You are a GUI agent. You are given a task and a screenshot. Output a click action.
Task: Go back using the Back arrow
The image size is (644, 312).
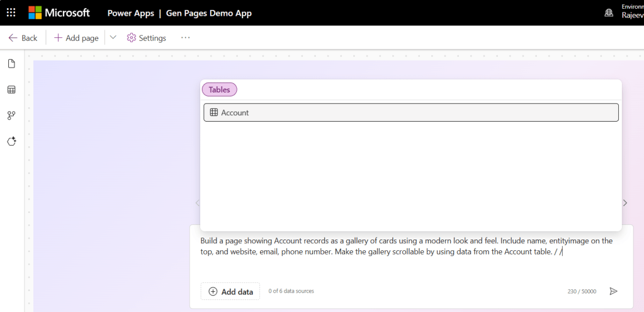(x=23, y=38)
